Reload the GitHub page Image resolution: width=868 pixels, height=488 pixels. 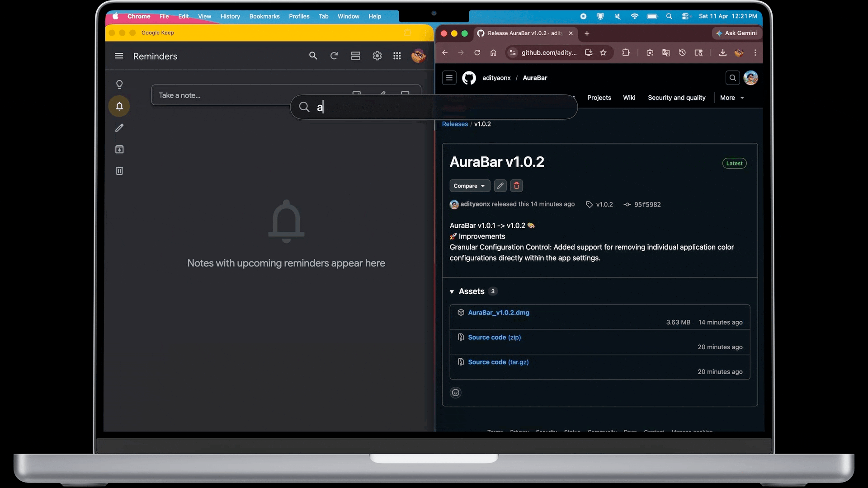pyautogui.click(x=477, y=53)
